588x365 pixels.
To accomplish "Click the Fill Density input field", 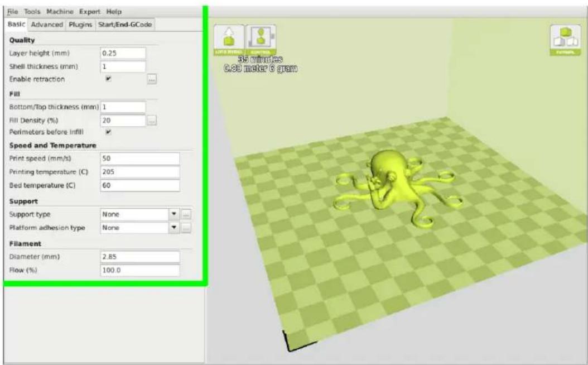I will (x=123, y=121).
